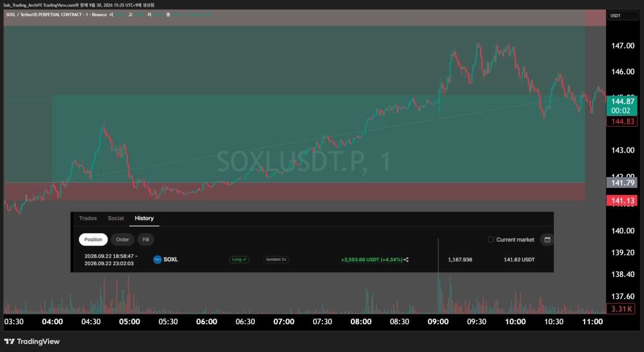Select the Fill filter pill

tap(146, 240)
